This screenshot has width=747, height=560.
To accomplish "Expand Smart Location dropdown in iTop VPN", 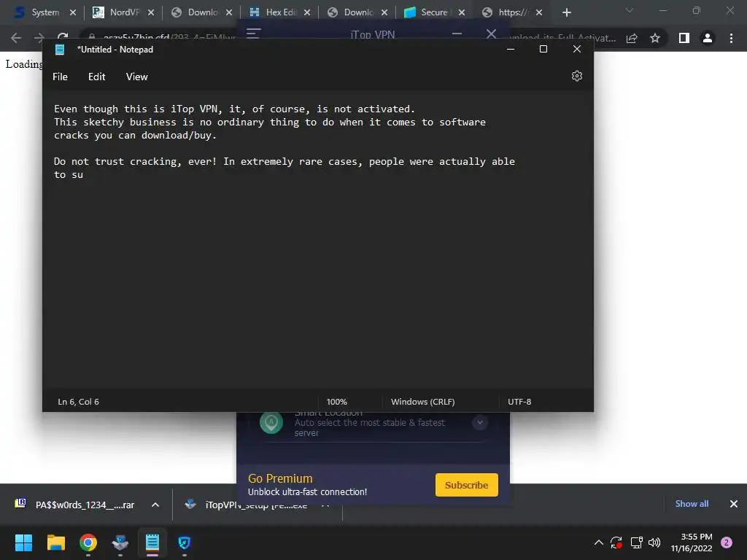I will (x=480, y=422).
